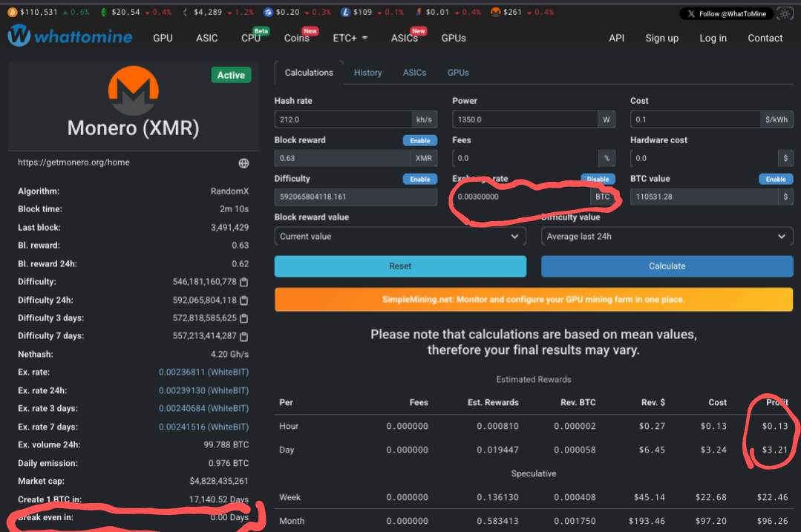Enable the Difficulty field
The width and height of the screenshot is (801, 532).
pos(420,180)
